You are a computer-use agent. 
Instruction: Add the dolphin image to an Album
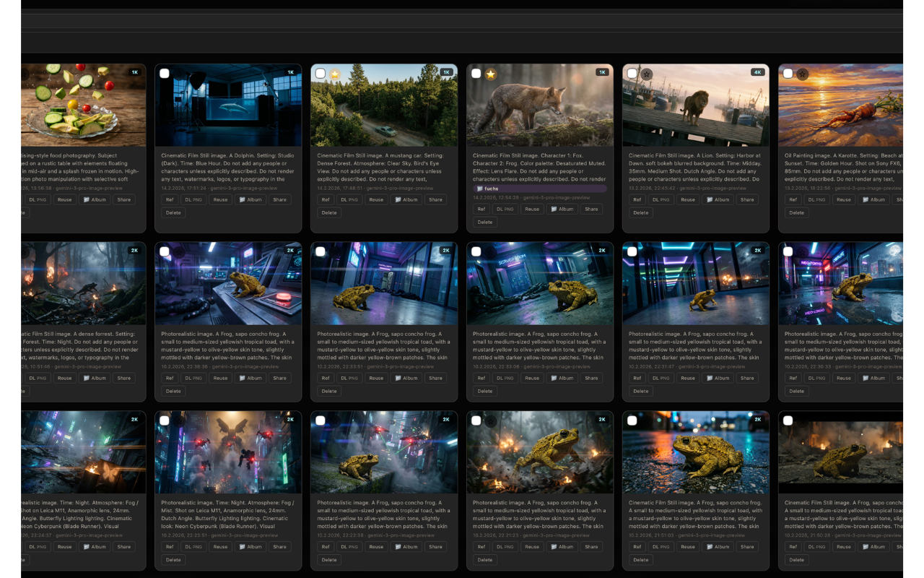click(250, 200)
